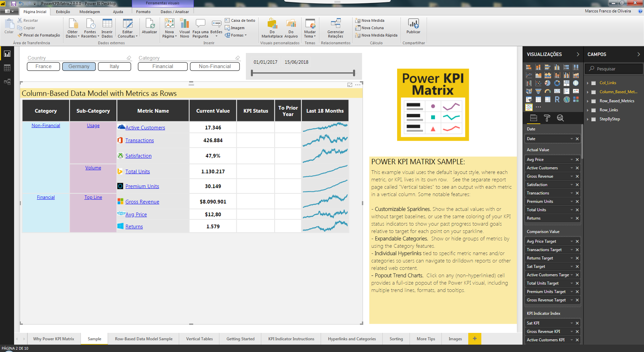
Task: Expand the Col_Links table in Campos
Action: (x=588, y=83)
